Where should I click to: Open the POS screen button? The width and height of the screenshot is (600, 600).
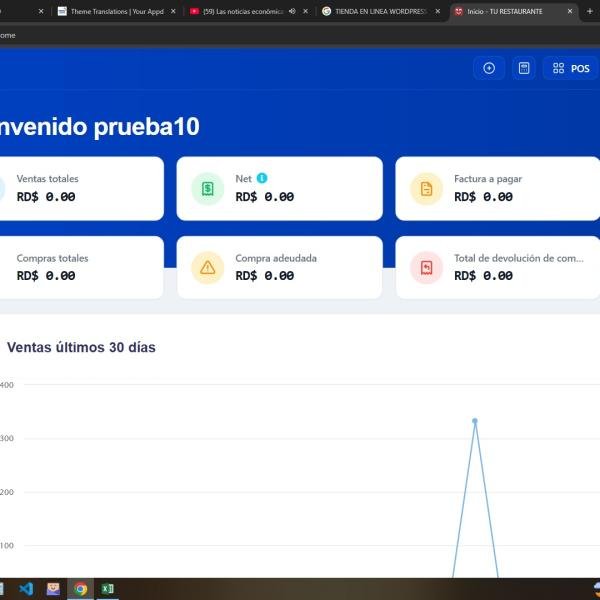click(x=571, y=68)
